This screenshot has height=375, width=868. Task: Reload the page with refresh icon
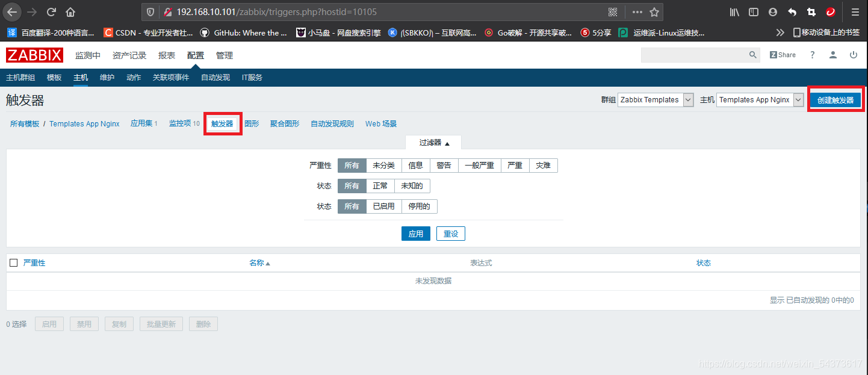[51, 11]
